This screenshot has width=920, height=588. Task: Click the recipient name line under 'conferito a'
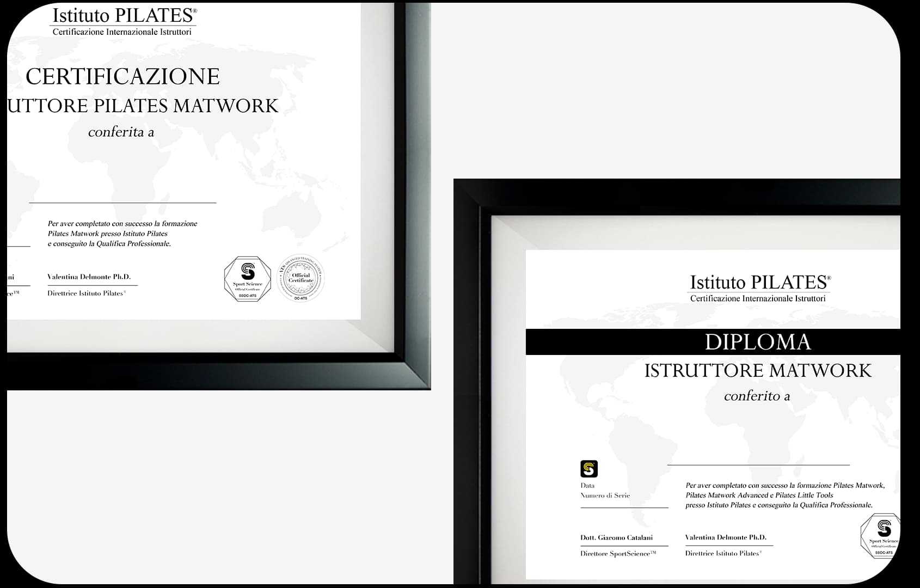[758, 464]
